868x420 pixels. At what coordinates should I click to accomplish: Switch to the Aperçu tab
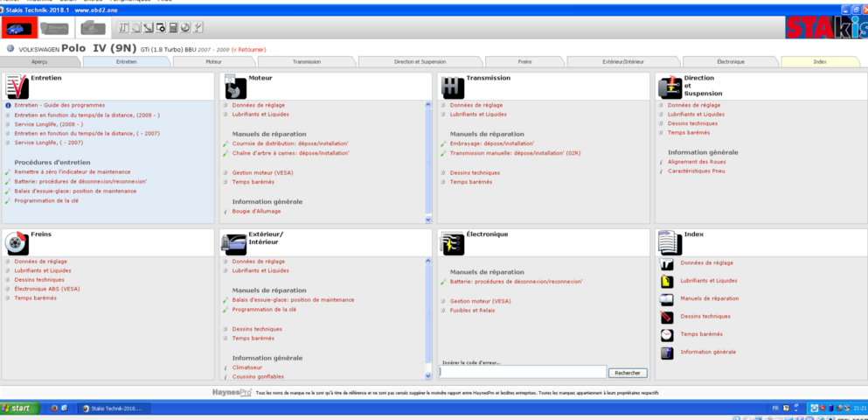[x=40, y=62]
